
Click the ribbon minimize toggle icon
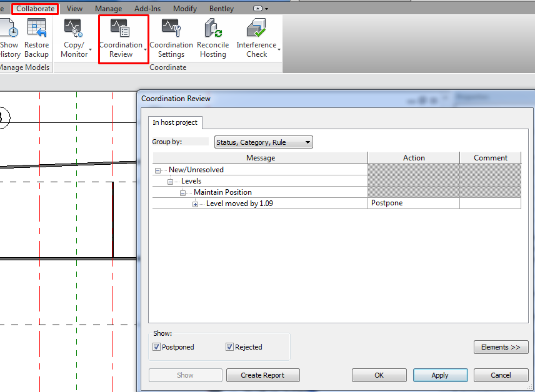(x=258, y=9)
